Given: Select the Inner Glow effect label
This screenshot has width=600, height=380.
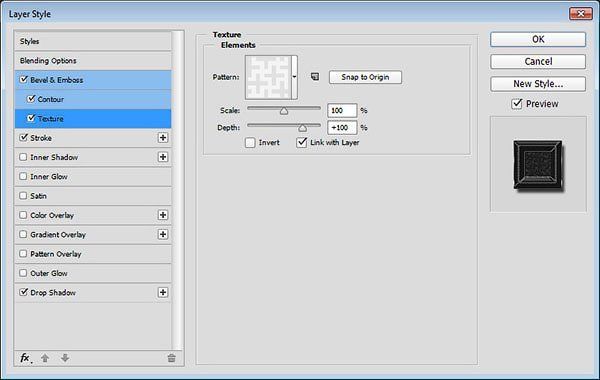Looking at the screenshot, I should [49, 177].
